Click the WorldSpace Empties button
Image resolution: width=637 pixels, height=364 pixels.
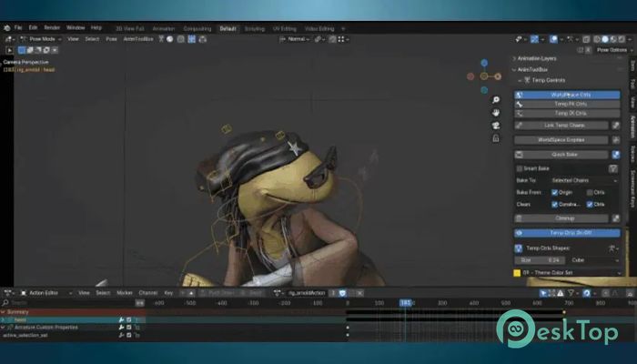(x=561, y=140)
